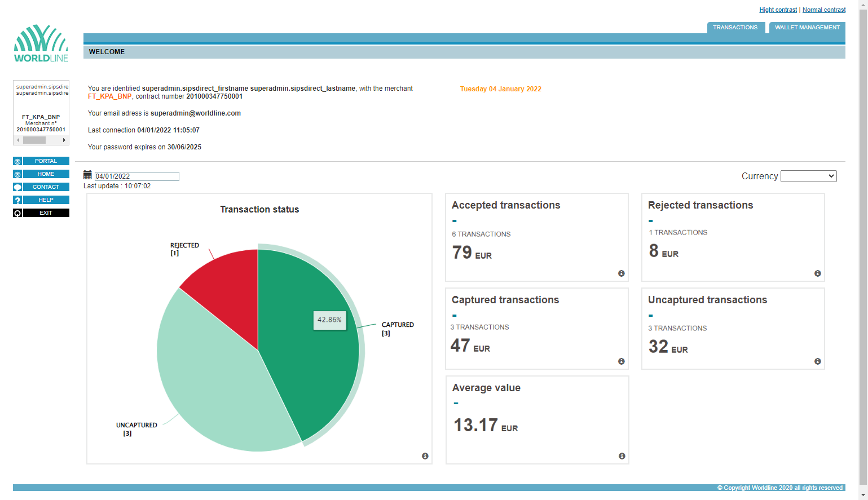Click the Help question mark icon
Image resolution: width=868 pixels, height=500 pixels.
[x=17, y=200]
